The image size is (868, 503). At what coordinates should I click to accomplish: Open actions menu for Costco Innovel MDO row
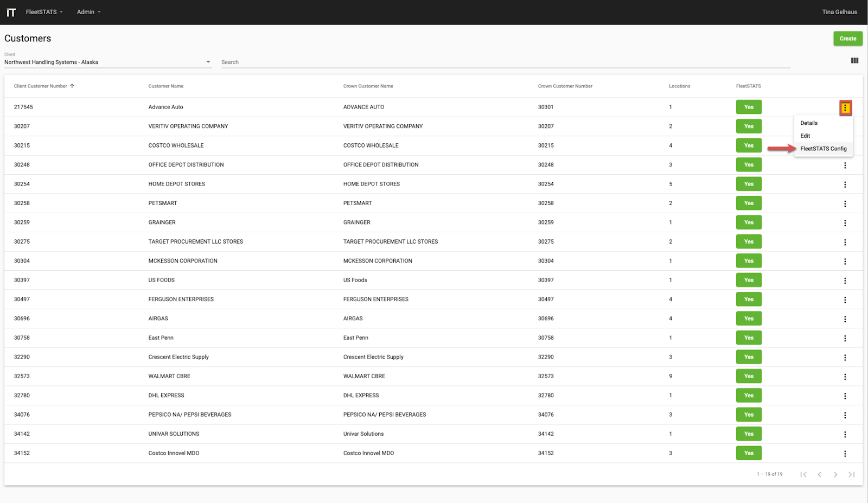pos(845,454)
